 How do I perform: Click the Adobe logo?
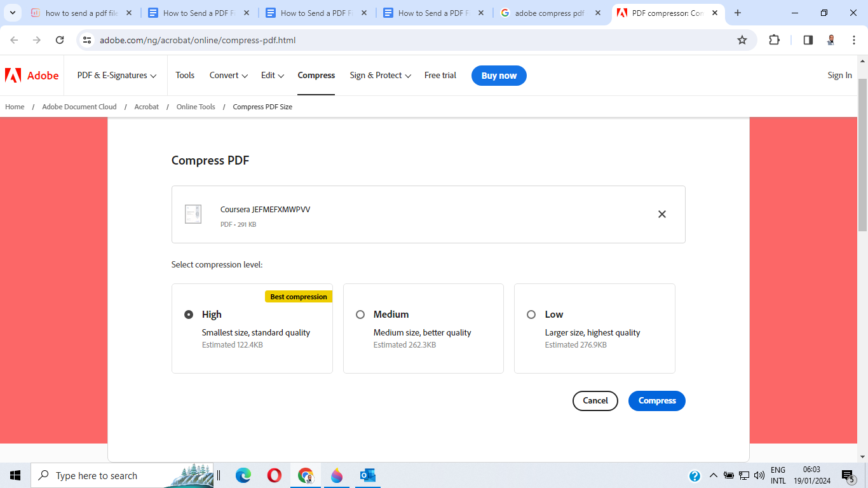tap(32, 76)
